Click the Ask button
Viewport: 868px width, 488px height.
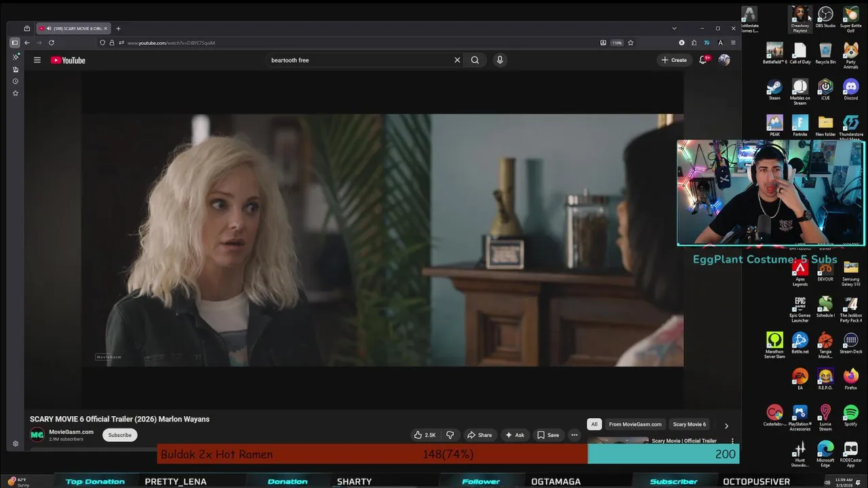coord(515,435)
